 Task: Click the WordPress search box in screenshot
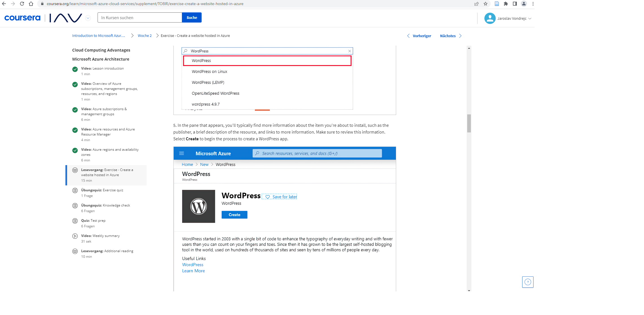267,51
